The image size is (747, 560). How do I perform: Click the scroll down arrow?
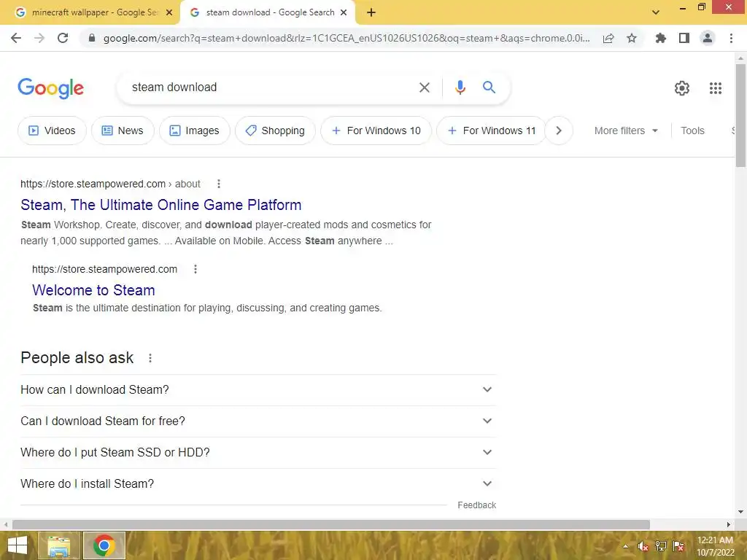(740, 512)
